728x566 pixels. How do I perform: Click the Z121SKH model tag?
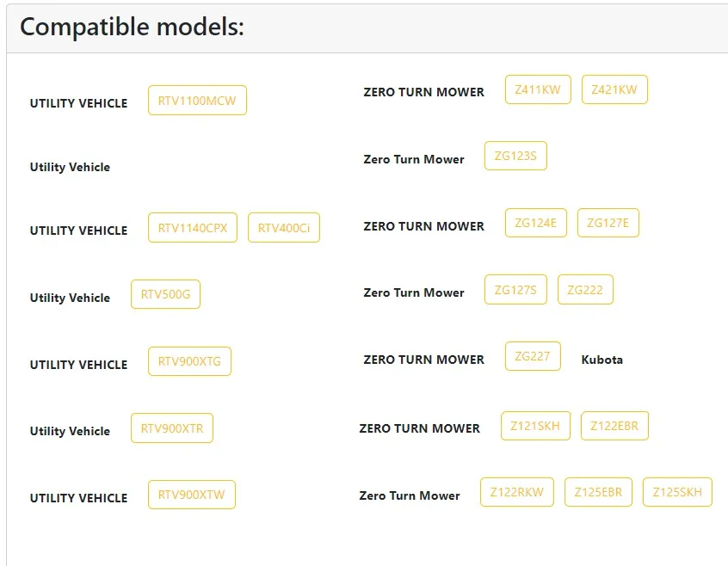(x=535, y=426)
